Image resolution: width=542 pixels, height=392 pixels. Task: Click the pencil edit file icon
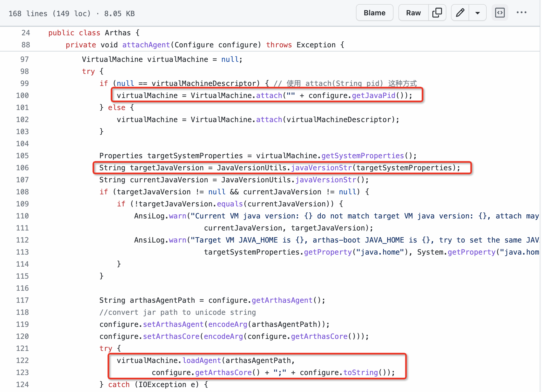point(460,13)
